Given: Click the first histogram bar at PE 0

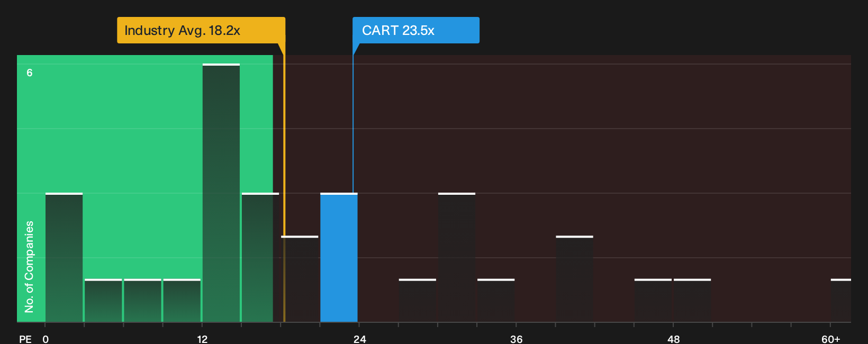Looking at the screenshot, I should (x=64, y=258).
